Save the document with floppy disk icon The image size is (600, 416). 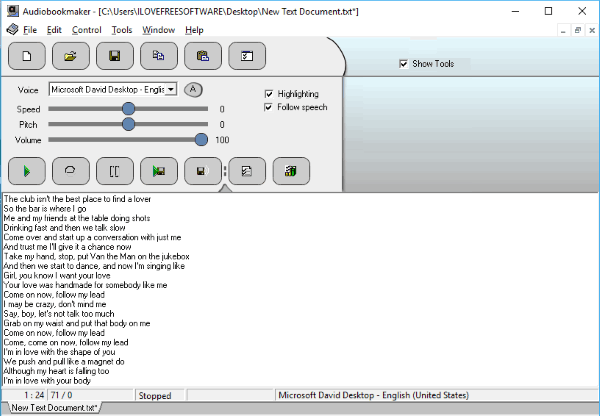[115, 56]
